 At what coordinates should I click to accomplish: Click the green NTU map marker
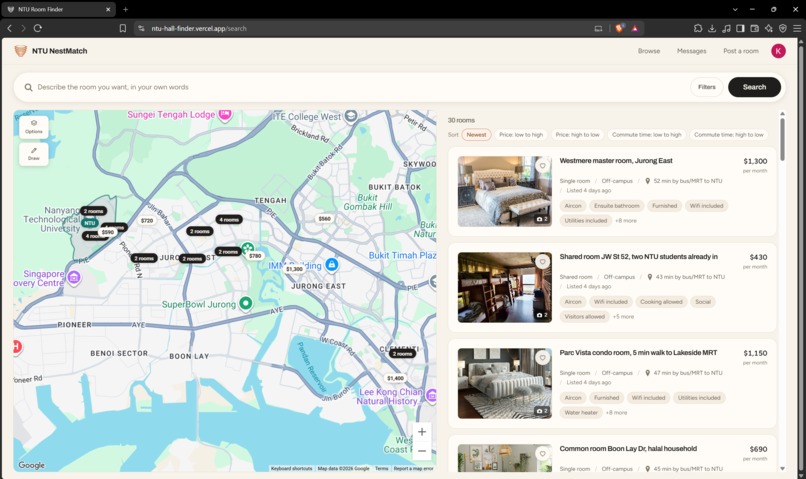(x=90, y=223)
